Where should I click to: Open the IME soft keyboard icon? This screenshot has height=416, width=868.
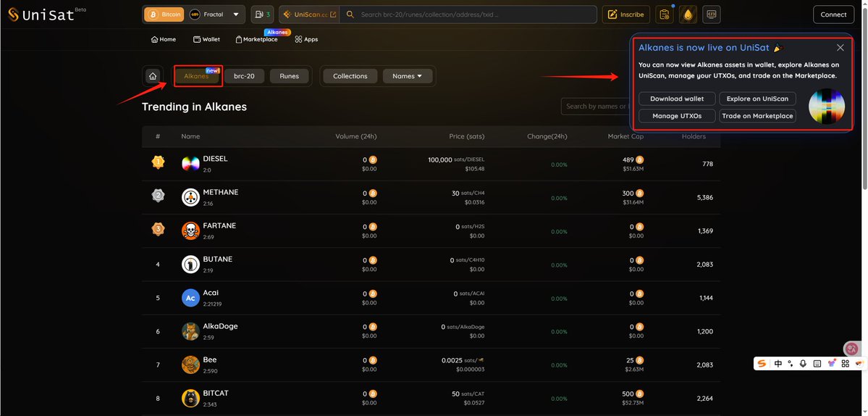click(x=817, y=363)
